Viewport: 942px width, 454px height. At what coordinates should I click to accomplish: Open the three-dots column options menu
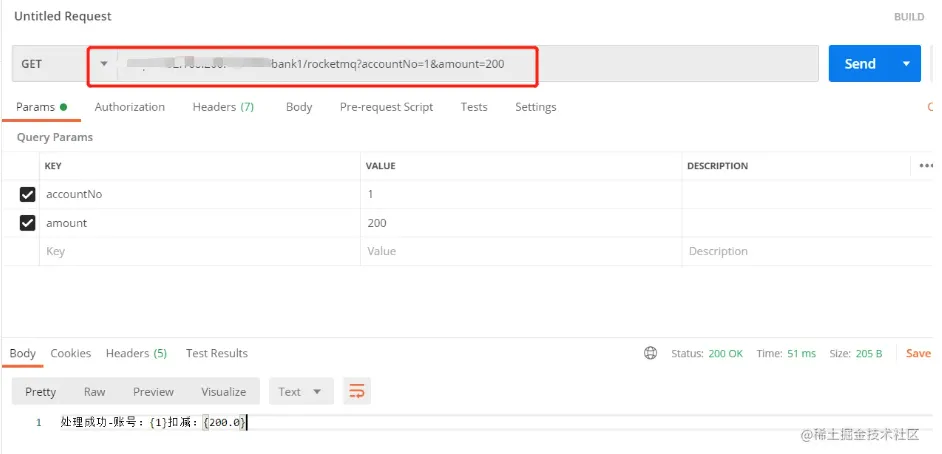(925, 166)
